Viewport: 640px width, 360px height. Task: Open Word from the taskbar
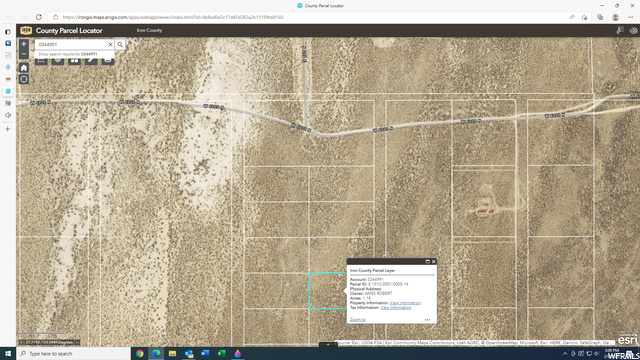click(x=205, y=353)
